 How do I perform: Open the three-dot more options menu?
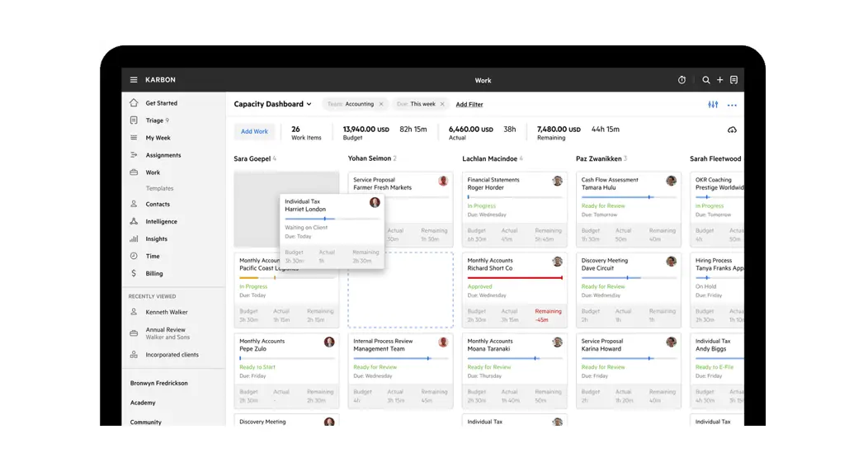pyautogui.click(x=732, y=105)
